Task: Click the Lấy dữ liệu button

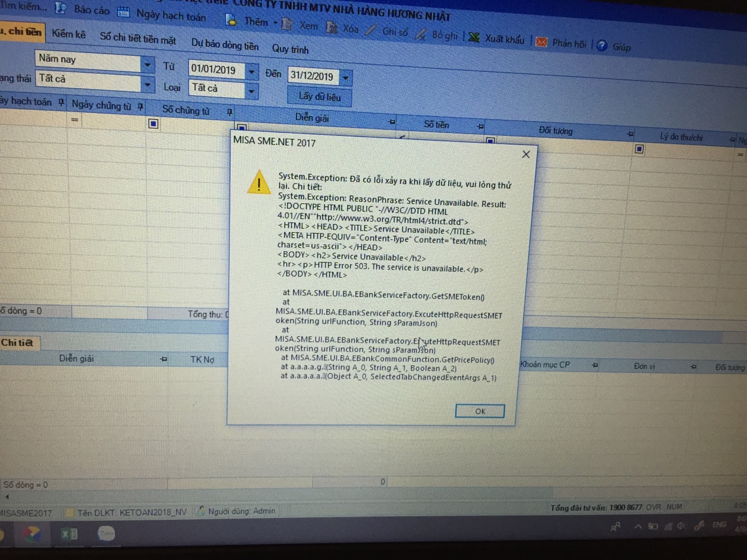Action: tap(319, 96)
